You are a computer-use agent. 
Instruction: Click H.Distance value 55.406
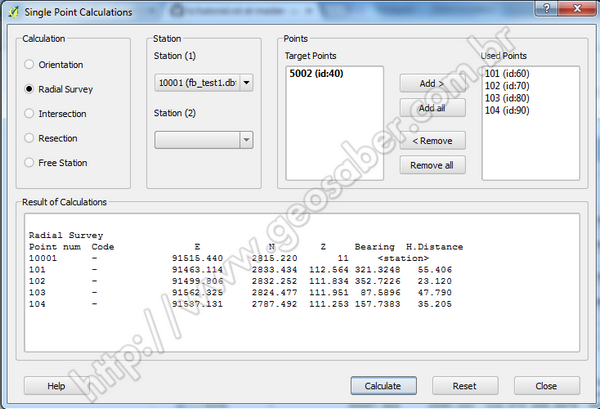pos(435,270)
